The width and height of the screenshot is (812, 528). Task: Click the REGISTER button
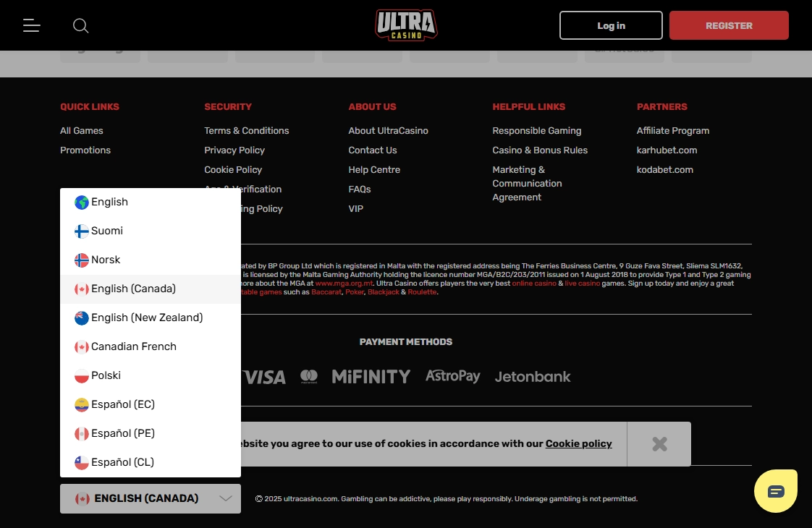[729, 25]
